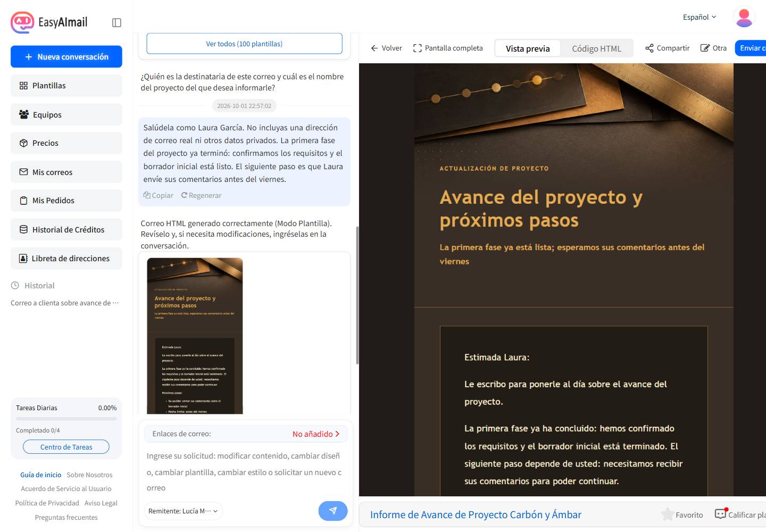Click the Compartir share icon

(649, 48)
